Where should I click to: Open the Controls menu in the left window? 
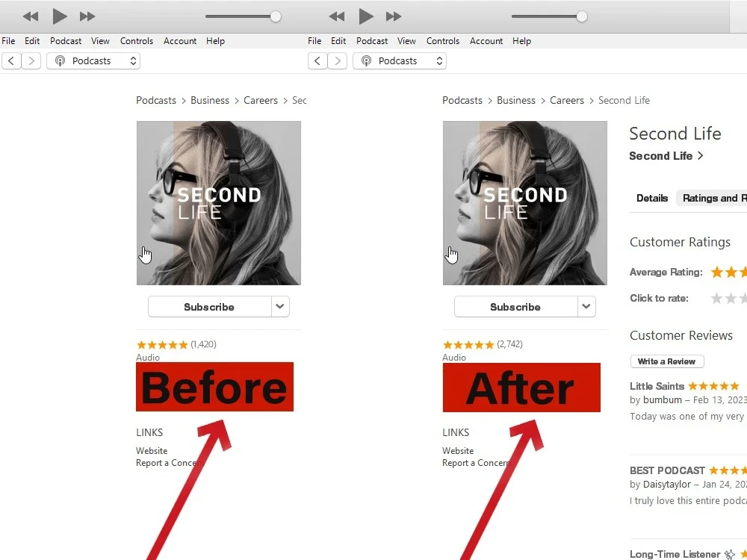point(137,41)
